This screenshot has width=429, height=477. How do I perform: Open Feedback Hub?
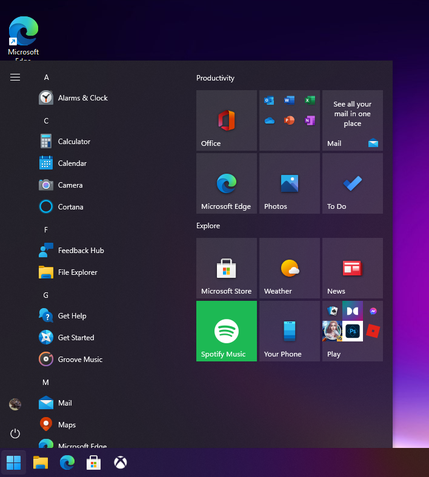[72, 250]
